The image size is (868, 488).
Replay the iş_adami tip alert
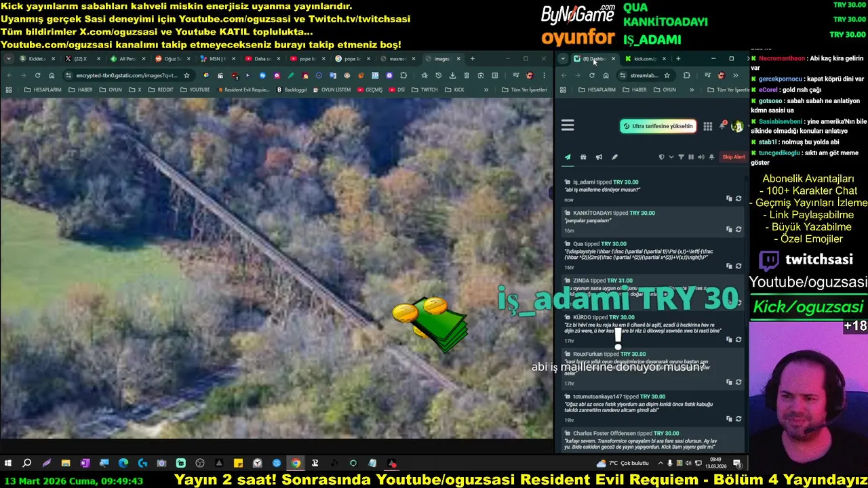(738, 199)
